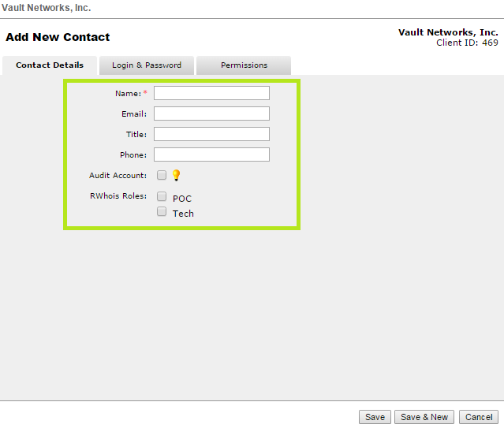
Task: Click the Save button
Action: 375,417
